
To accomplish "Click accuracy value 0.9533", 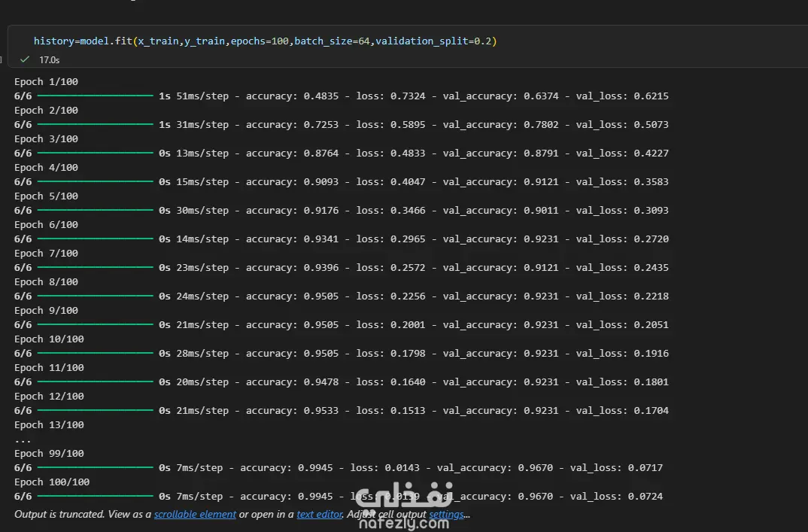I will coord(321,411).
